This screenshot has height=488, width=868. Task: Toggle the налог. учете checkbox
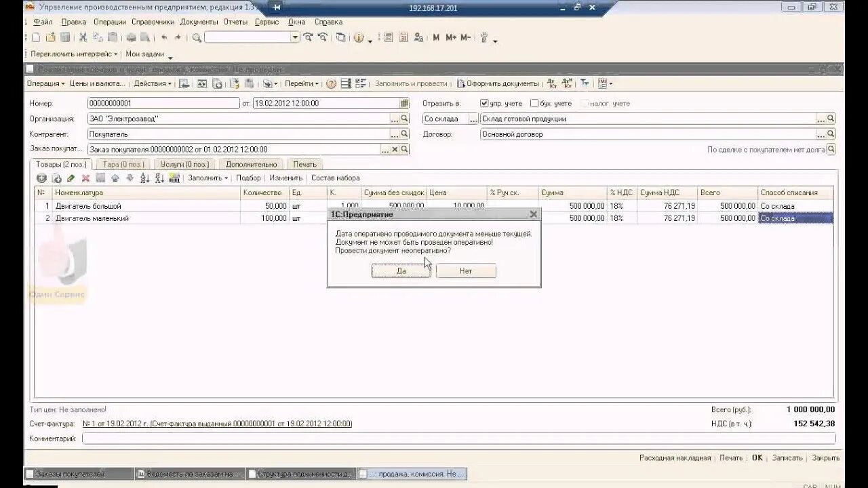(585, 104)
